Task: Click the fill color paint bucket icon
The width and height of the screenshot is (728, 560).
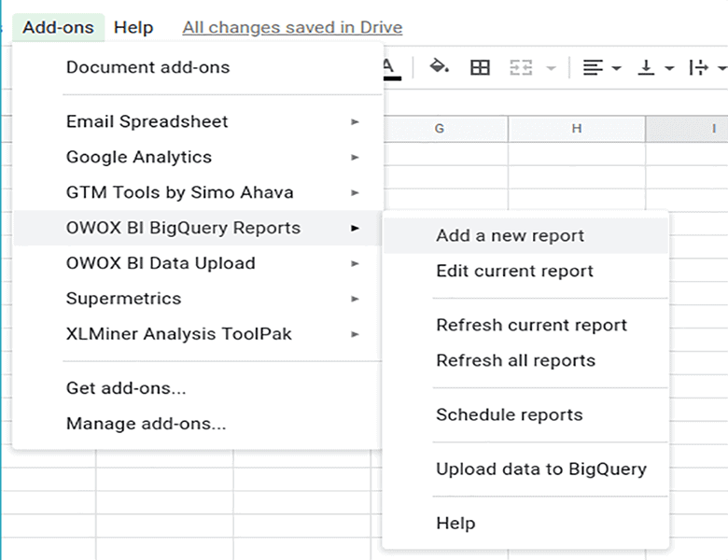Action: 439,67
